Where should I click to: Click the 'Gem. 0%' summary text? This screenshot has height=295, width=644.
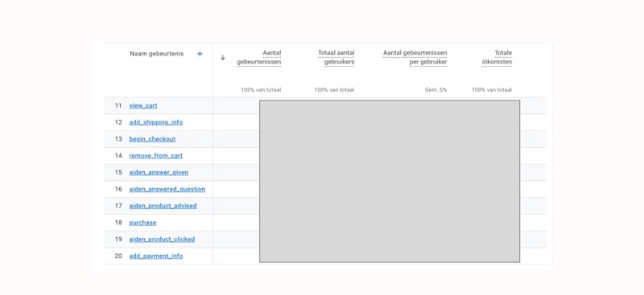[436, 90]
